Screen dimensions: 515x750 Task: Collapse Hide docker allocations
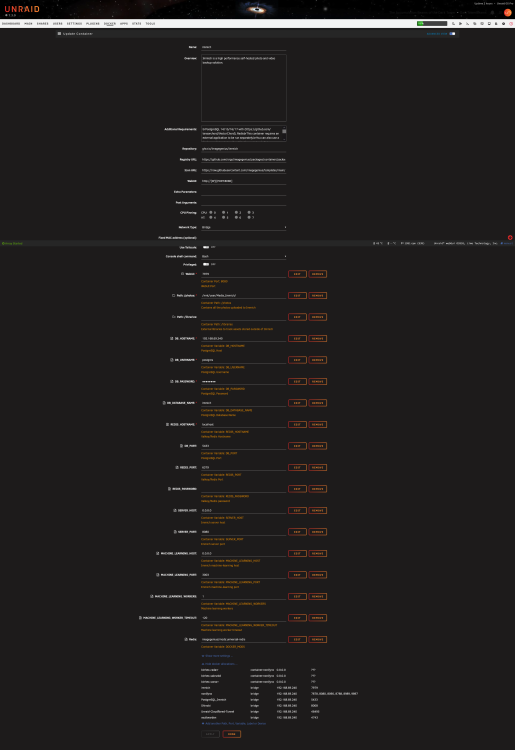coord(219,664)
